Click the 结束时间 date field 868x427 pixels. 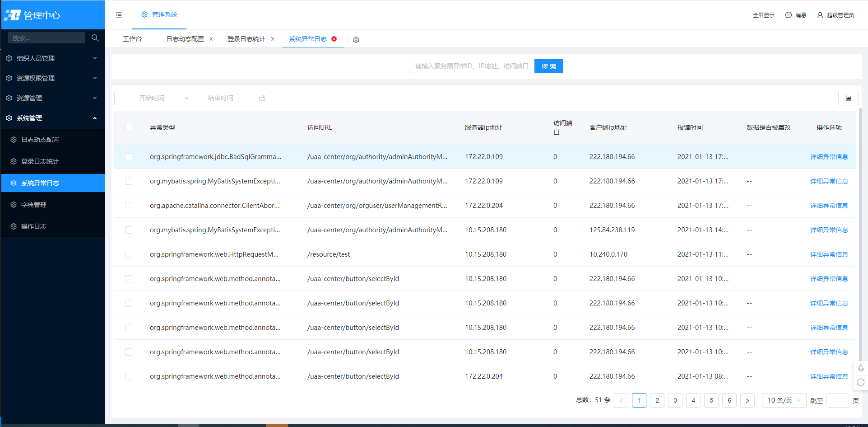click(220, 98)
